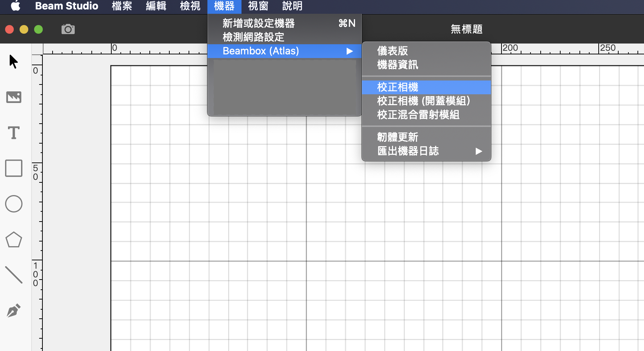Expand the Beambox (Atlas) submenu
The image size is (644, 351).
point(284,51)
